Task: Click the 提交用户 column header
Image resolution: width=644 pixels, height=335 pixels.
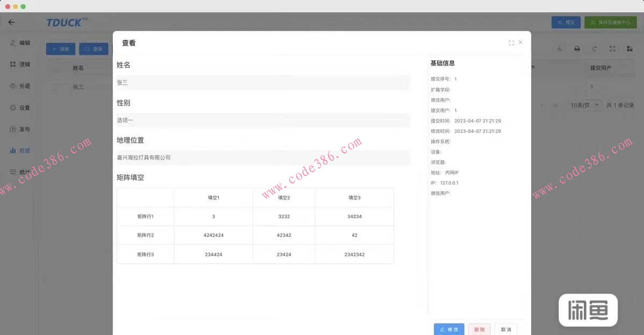Action: tap(601, 68)
